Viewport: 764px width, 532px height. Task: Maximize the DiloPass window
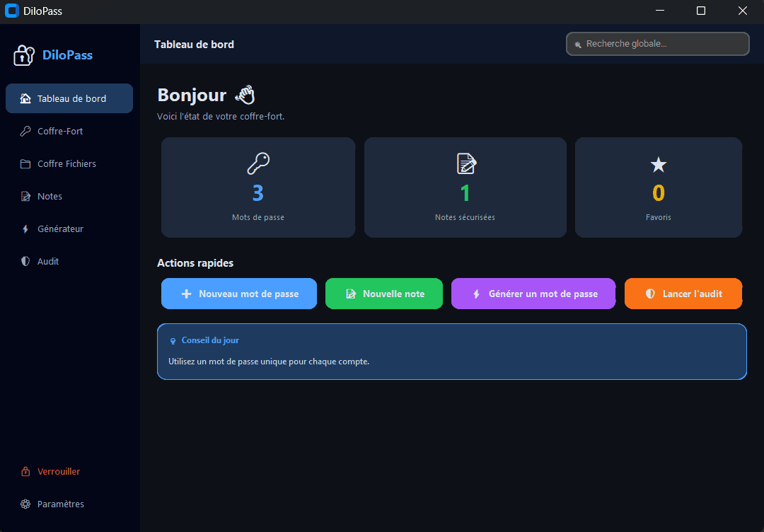[701, 11]
